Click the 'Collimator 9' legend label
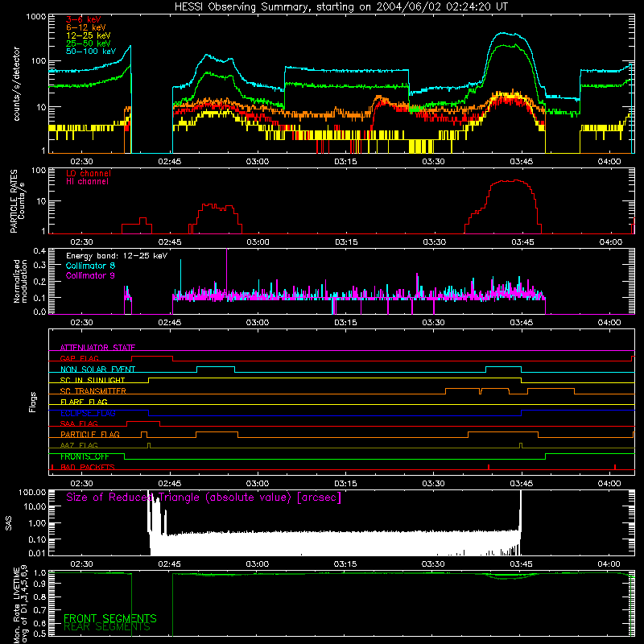The height and width of the screenshot is (644, 644). point(90,275)
